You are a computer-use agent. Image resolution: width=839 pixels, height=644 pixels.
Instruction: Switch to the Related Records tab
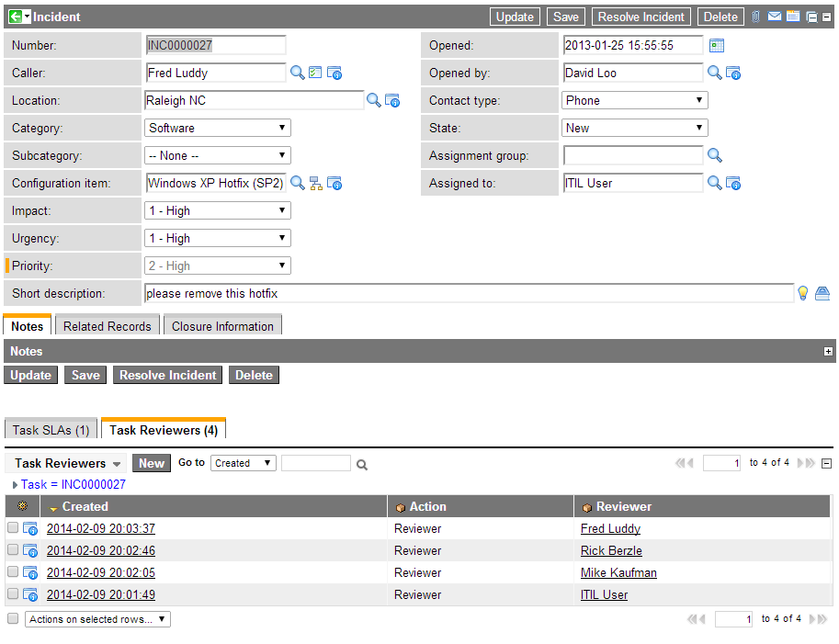coord(107,325)
